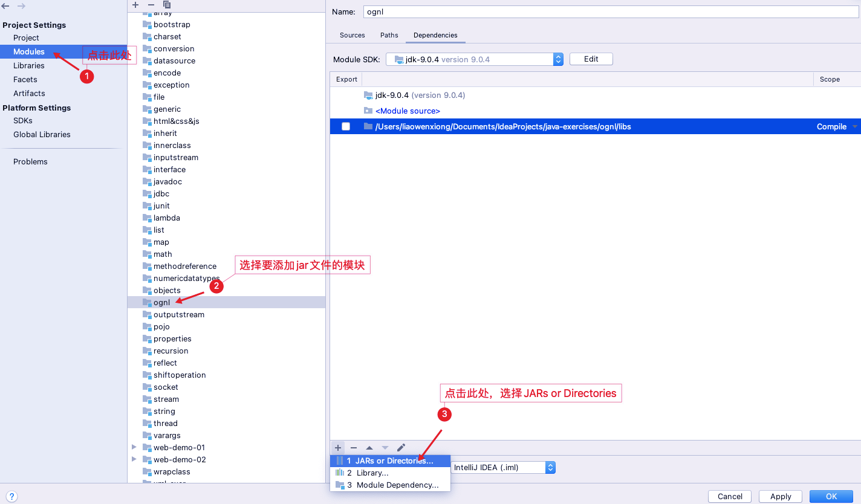The image size is (861, 504).
Task: Move the dependency down with the down arrow
Action: (x=385, y=448)
